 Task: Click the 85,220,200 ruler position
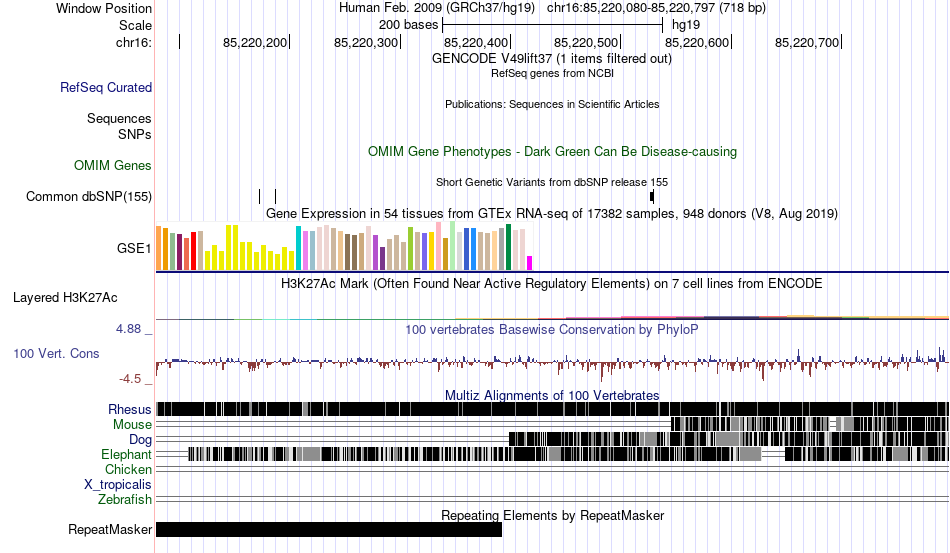(x=255, y=42)
